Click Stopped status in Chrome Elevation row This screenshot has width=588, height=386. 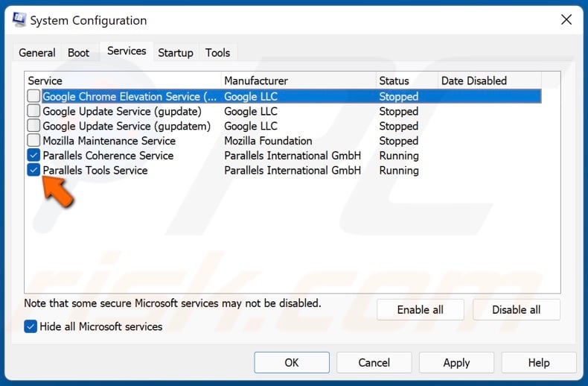[399, 97]
